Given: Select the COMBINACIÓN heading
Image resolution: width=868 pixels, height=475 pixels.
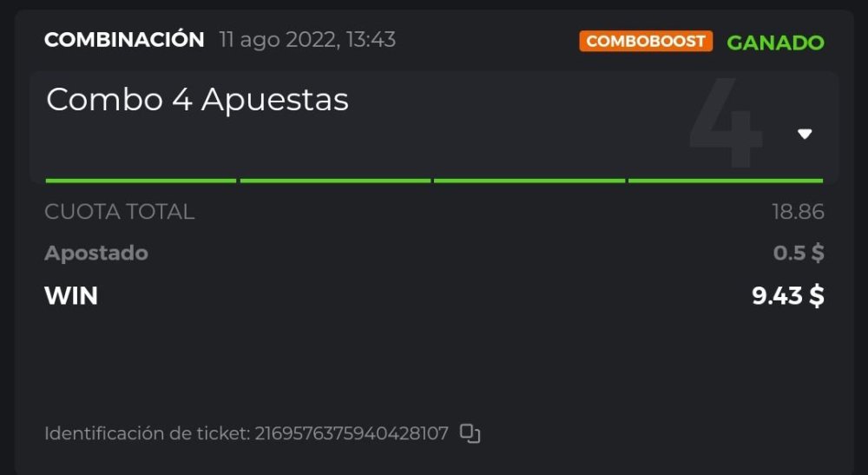Looking at the screenshot, I should [124, 40].
